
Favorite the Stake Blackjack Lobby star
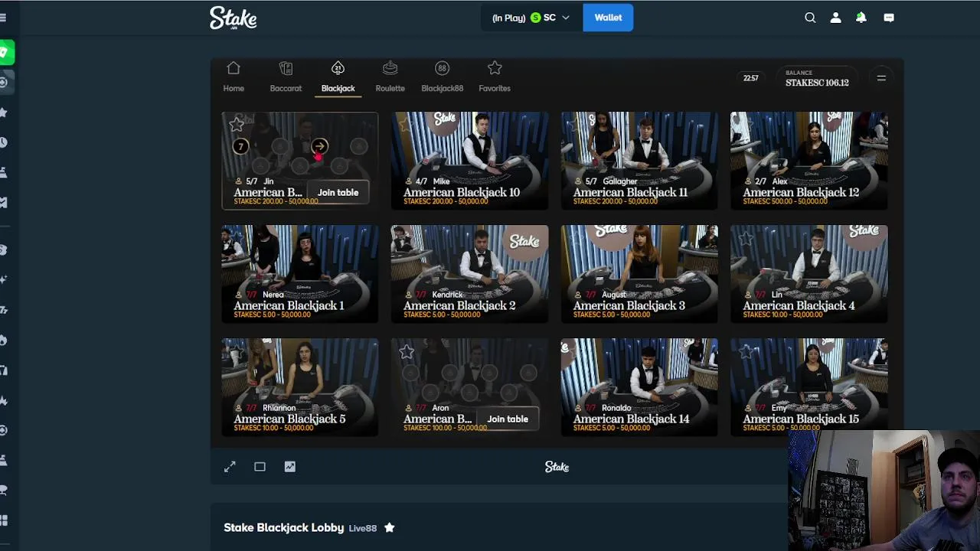(389, 527)
